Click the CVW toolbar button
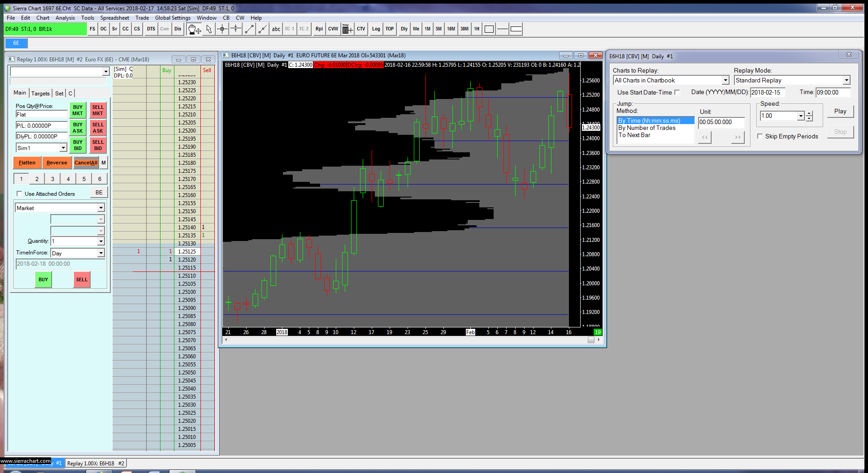The width and height of the screenshot is (868, 473). coord(333,29)
